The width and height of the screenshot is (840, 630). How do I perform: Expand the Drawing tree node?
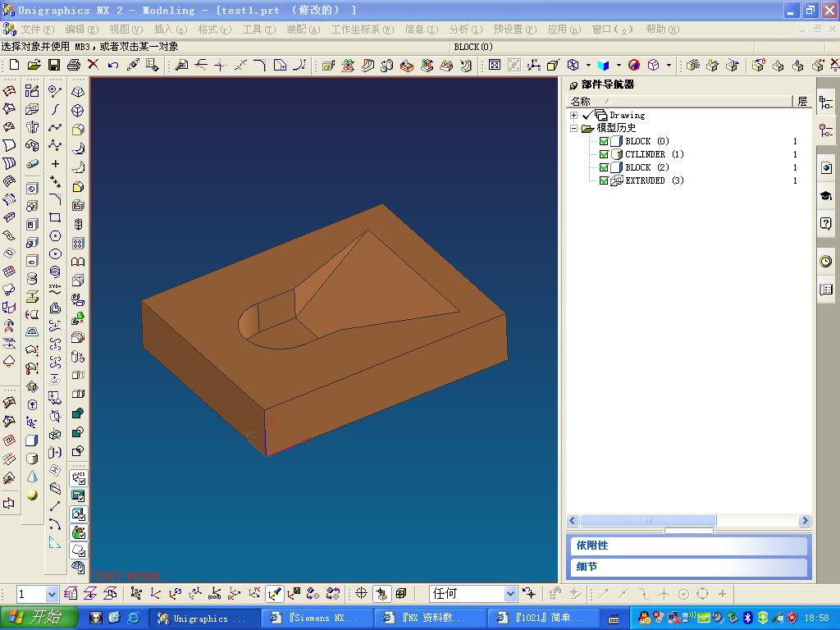pyautogui.click(x=573, y=115)
